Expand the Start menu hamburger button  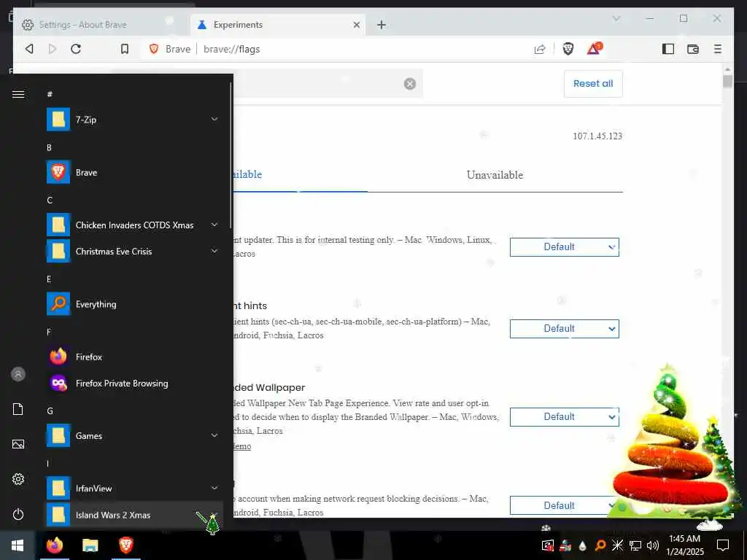(18, 94)
